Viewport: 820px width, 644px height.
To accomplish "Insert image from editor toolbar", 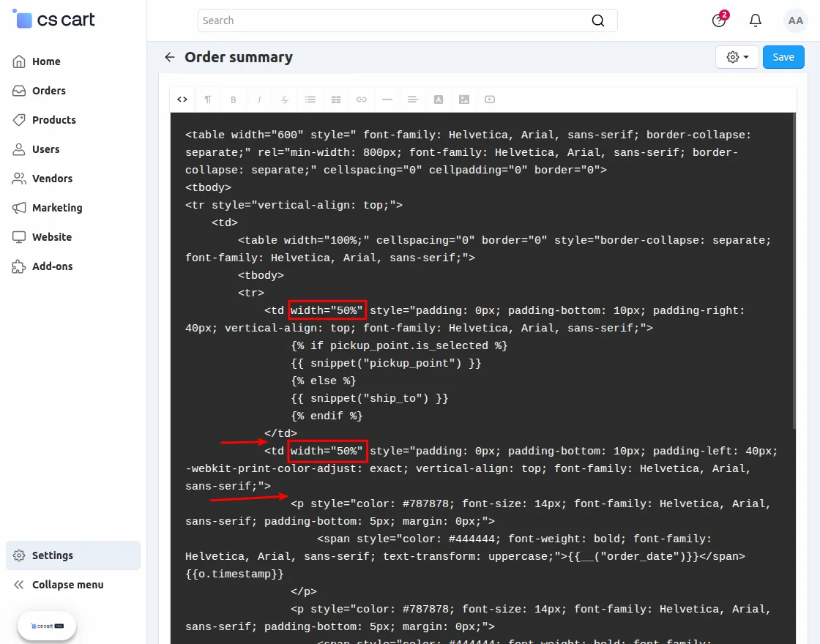I will pyautogui.click(x=464, y=100).
